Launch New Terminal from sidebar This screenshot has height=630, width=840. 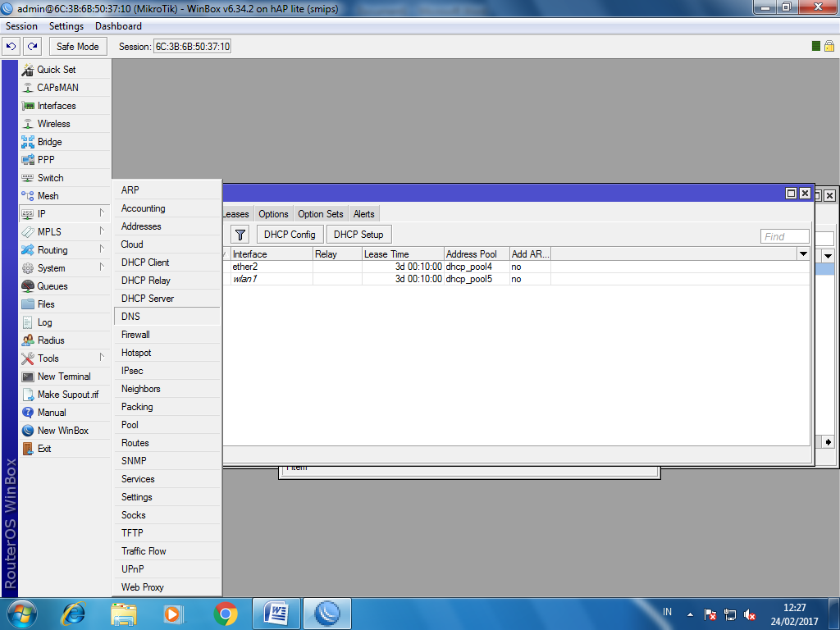coord(65,377)
